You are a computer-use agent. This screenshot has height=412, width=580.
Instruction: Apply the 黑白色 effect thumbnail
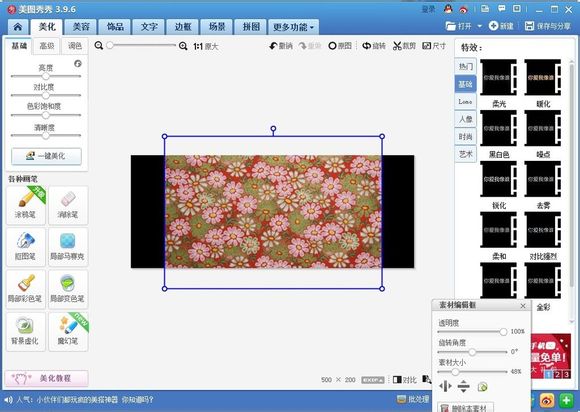[x=499, y=128]
